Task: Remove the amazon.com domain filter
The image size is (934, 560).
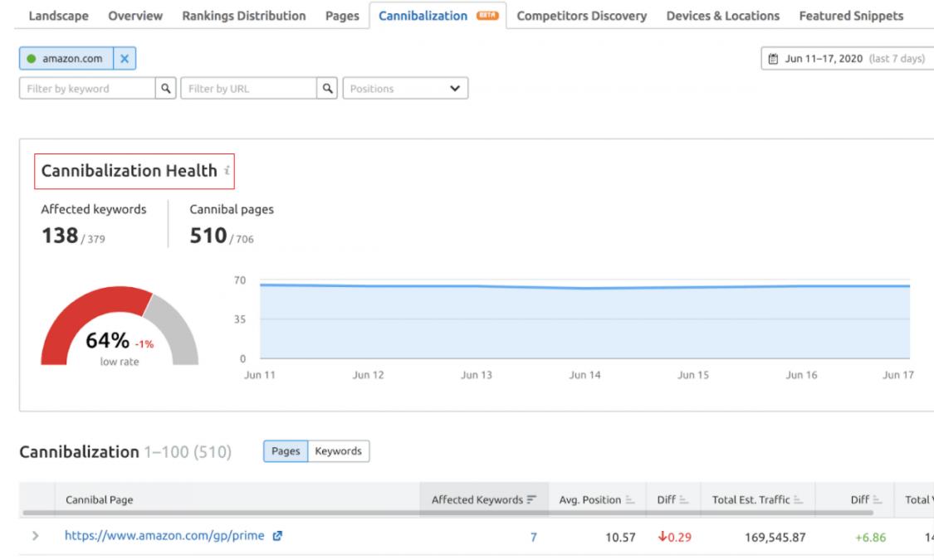Action: pos(125,58)
